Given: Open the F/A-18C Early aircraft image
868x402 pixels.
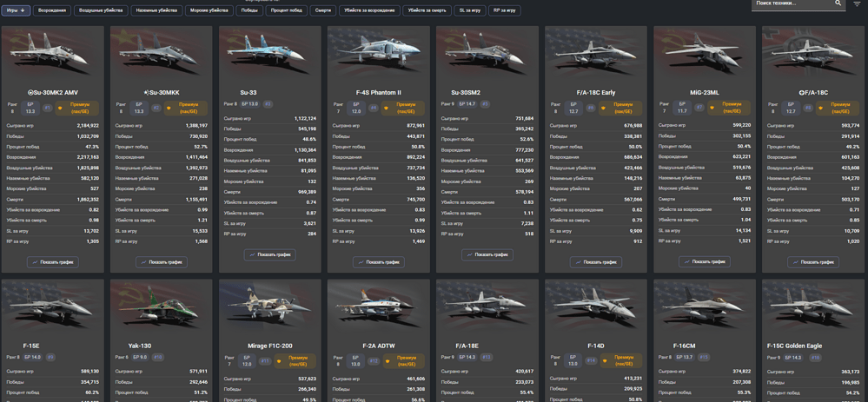Looking at the screenshot, I should coord(596,54).
